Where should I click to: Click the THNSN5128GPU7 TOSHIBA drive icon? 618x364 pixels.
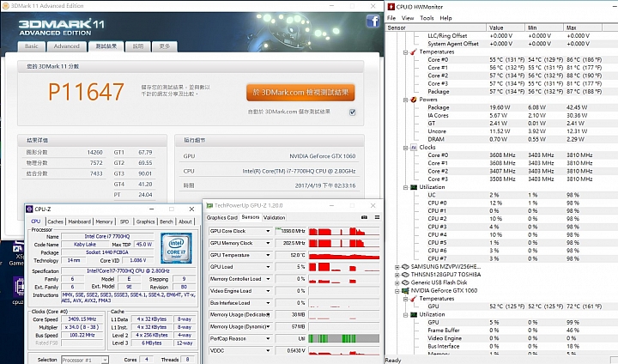405,275
